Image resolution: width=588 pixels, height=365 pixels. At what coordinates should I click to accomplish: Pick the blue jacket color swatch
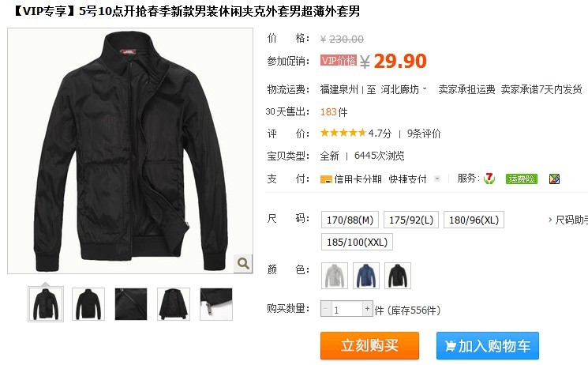366,276
